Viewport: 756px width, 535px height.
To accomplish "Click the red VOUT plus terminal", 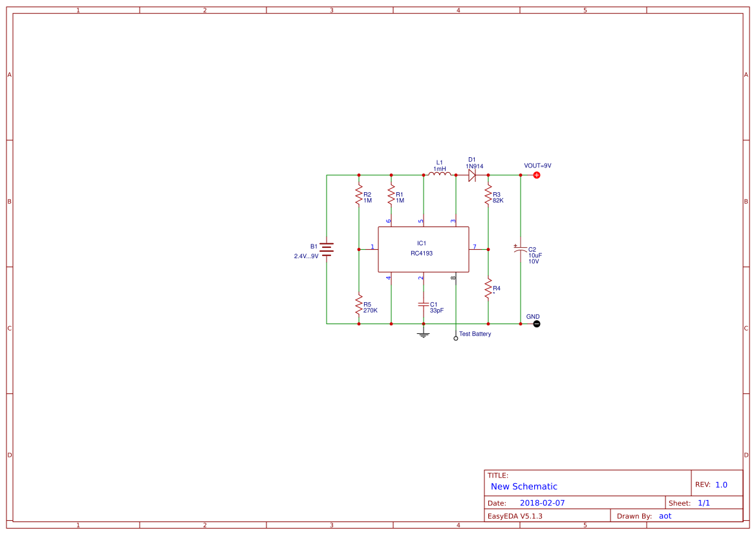I will (x=537, y=175).
